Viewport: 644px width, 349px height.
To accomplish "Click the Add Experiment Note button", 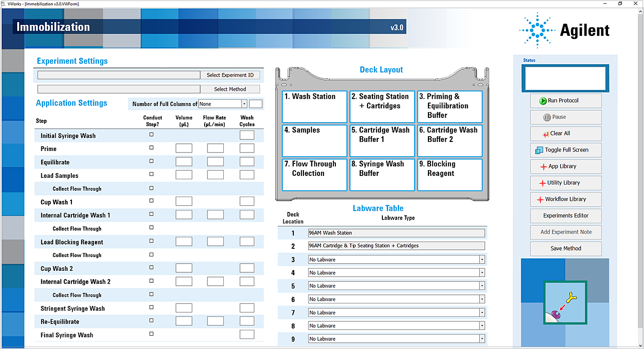I will 566,232.
